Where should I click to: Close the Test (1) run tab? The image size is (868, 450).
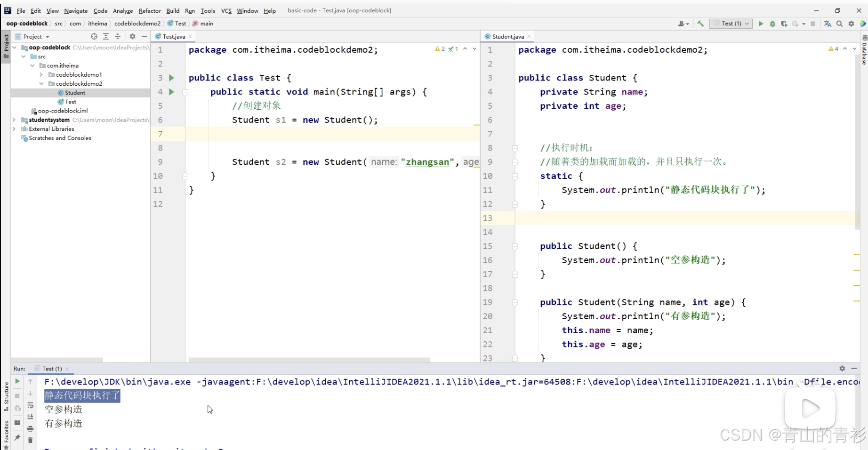point(67,369)
